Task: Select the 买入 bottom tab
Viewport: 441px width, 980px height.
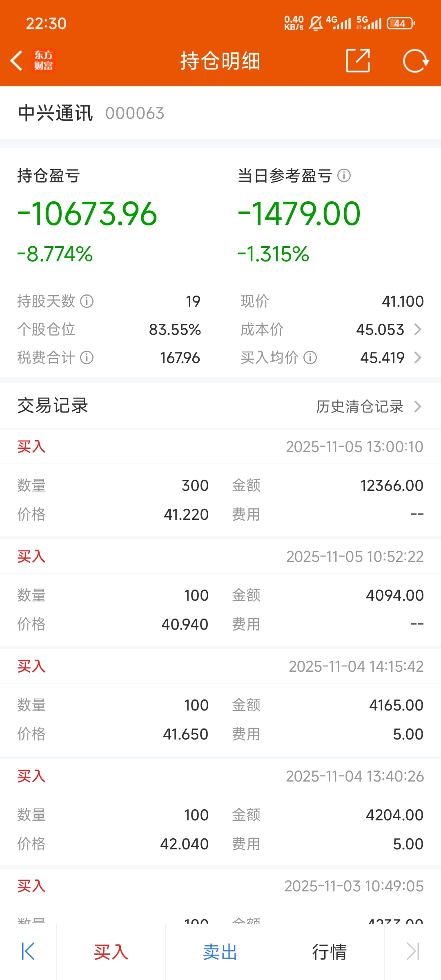Action: tap(111, 952)
